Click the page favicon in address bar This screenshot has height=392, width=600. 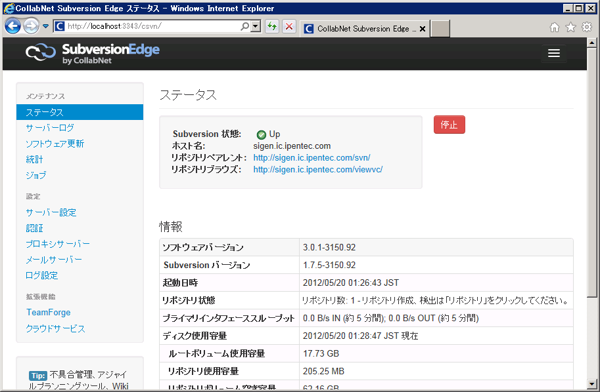[x=60, y=26]
